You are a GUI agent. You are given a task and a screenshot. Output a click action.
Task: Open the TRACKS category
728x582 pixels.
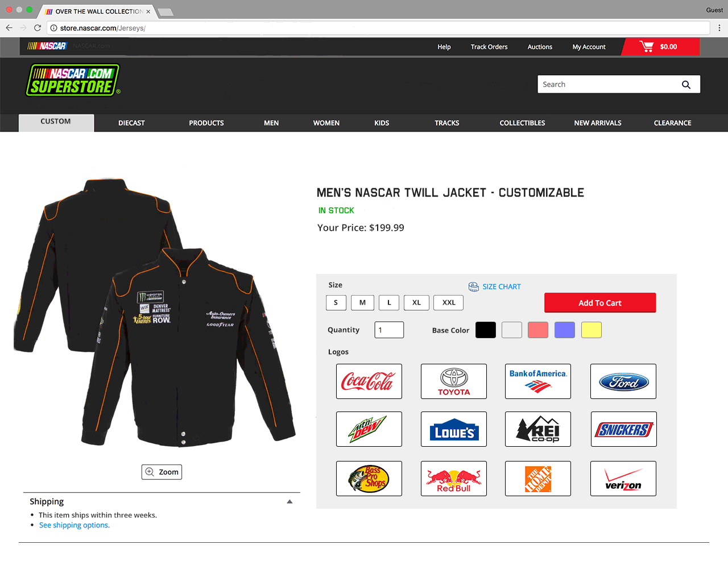click(447, 123)
